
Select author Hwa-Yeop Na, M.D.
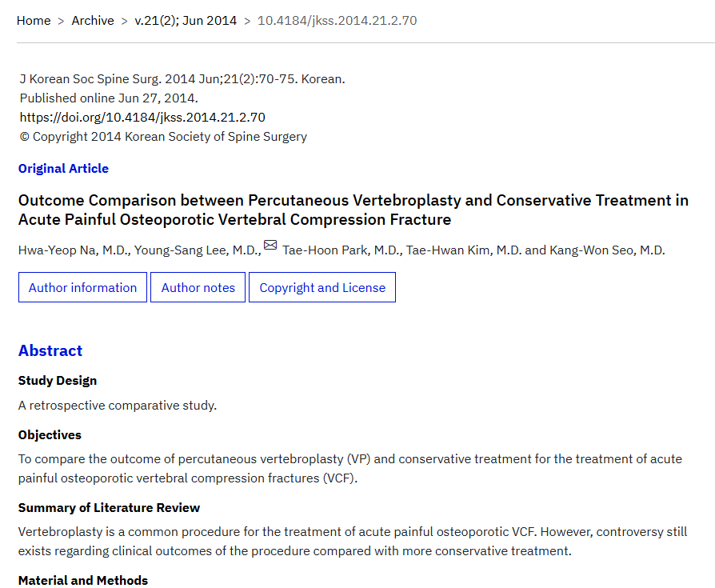click(x=73, y=250)
